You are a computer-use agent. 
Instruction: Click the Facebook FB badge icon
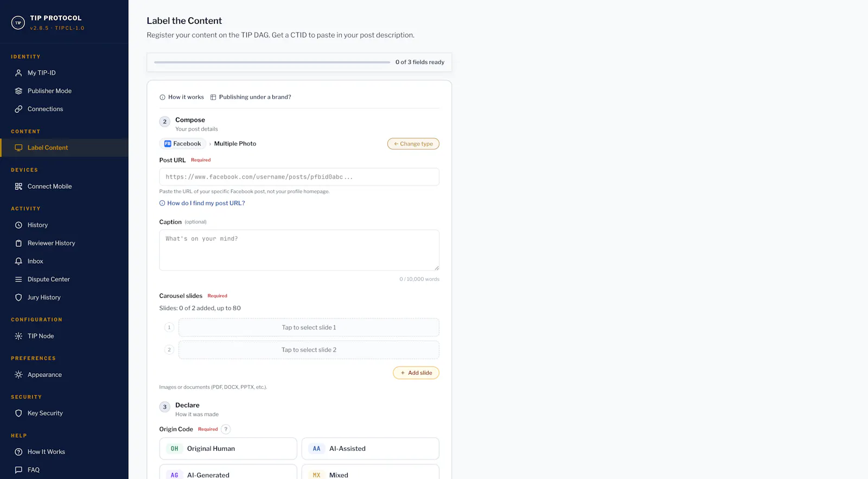click(x=168, y=144)
